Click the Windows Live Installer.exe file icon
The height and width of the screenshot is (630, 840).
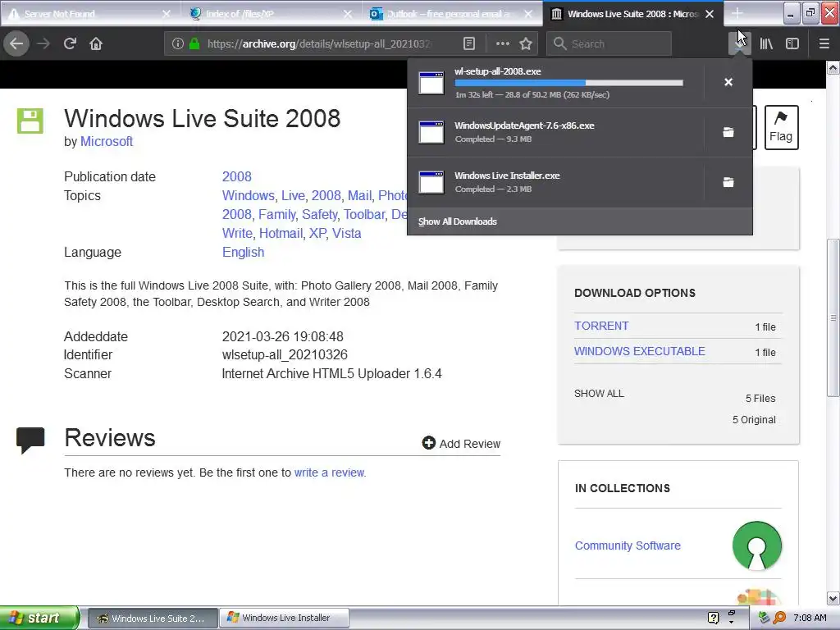click(431, 182)
